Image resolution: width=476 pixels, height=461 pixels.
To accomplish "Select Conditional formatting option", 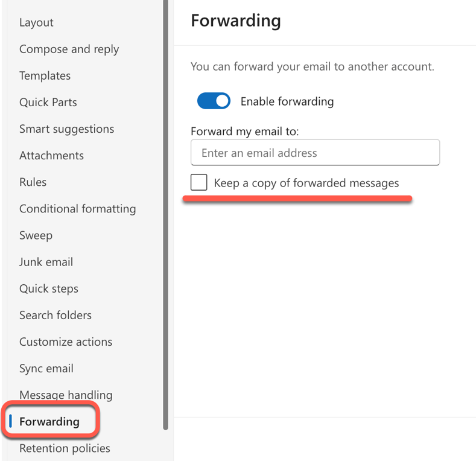I will pyautogui.click(x=77, y=208).
